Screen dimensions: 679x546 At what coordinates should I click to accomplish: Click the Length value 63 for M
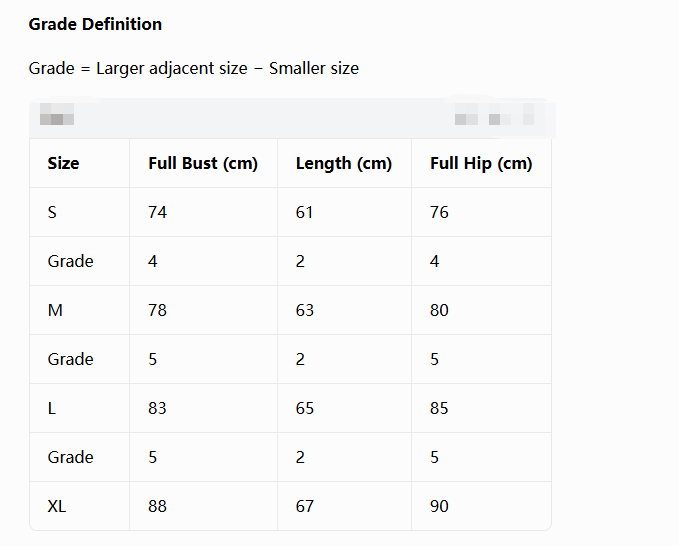point(305,310)
